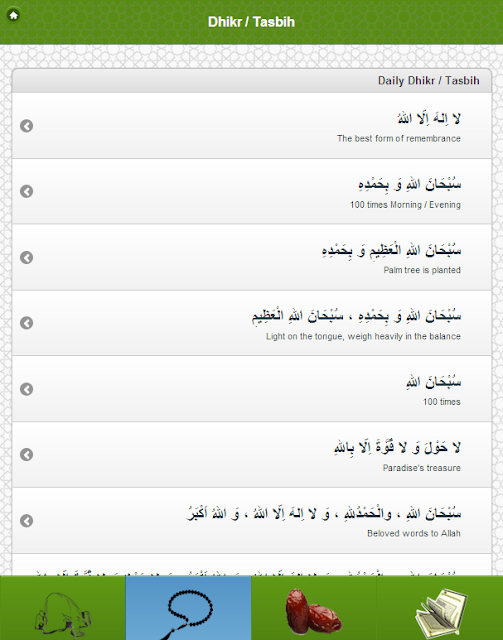The width and height of the screenshot is (503, 640).
Task: Open the Quran book tab icon
Action: [440, 608]
